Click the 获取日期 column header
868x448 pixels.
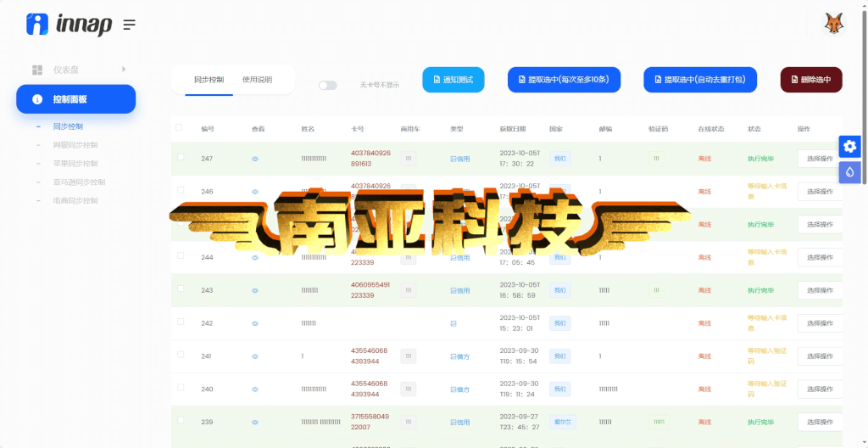pos(513,129)
